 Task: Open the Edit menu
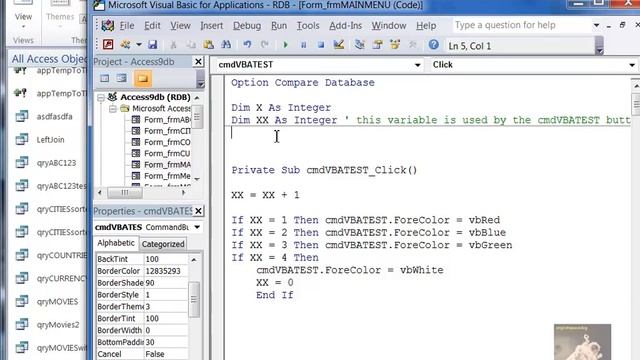point(152,25)
